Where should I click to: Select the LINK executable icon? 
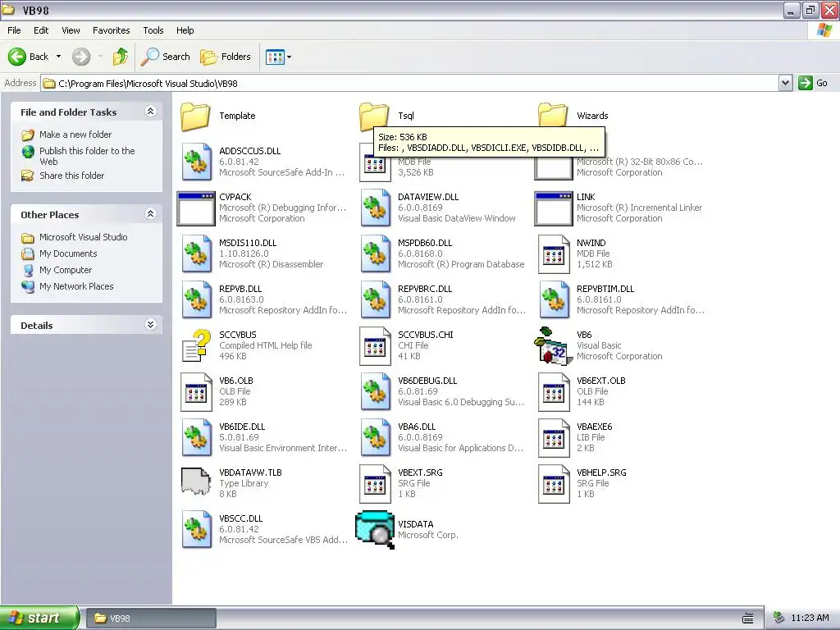coord(554,208)
